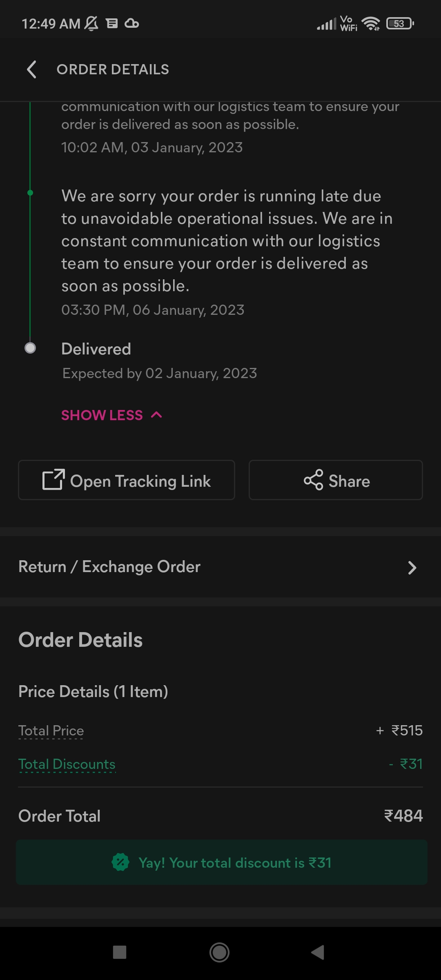Tap the back arrow in header
441x980 pixels.
point(31,69)
